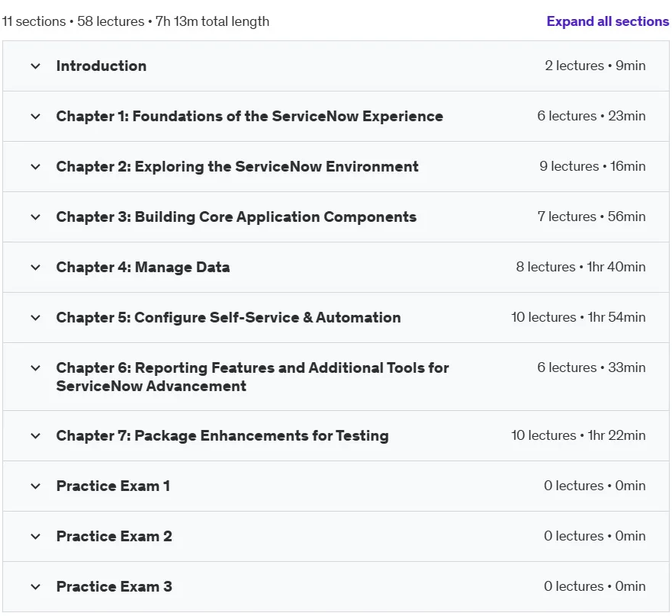Click Chapter 3: Building Core Application Components title
The image size is (672, 616).
(236, 217)
